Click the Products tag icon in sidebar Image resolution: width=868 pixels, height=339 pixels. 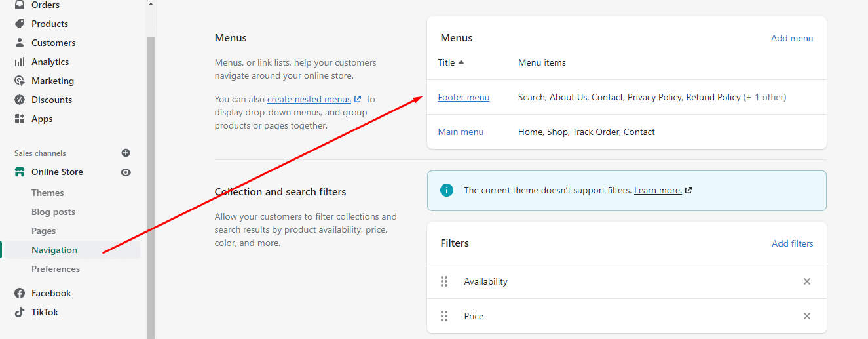pos(20,24)
